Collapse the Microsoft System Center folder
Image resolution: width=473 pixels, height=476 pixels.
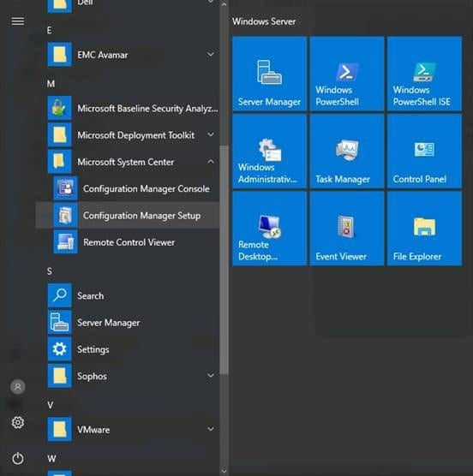tap(128, 162)
